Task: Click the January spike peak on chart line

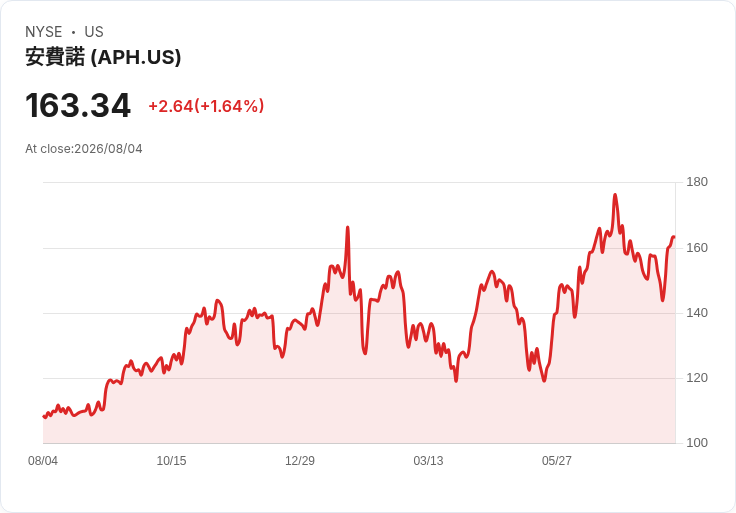Action: (x=347, y=227)
